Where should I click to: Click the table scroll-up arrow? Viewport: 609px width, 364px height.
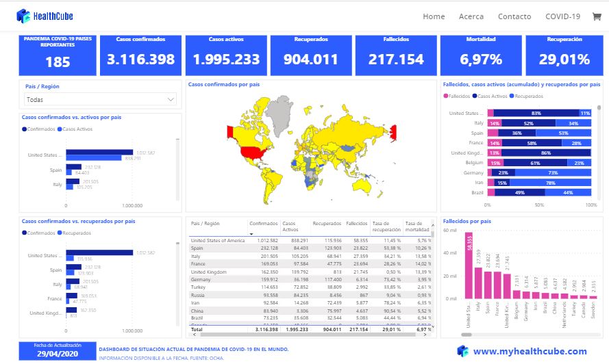433,225
